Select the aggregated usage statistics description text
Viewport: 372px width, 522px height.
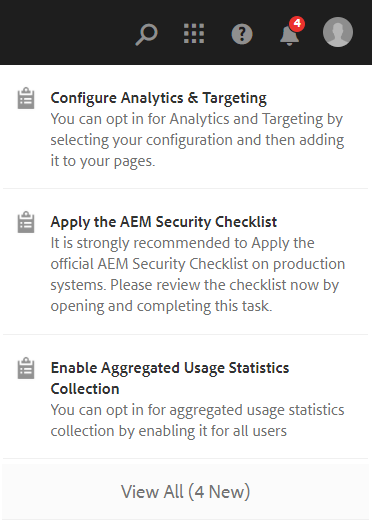197,421
